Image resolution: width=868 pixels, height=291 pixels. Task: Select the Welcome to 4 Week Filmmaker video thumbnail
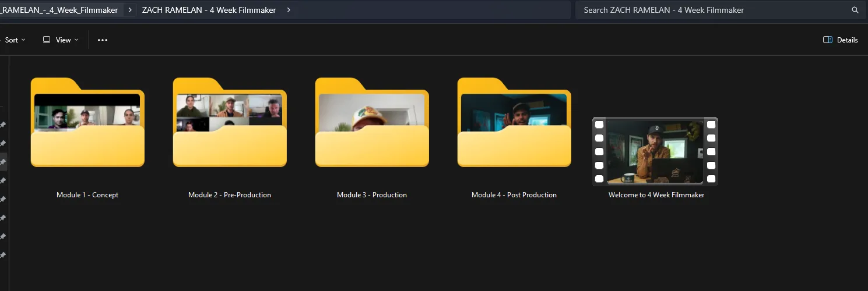(655, 151)
